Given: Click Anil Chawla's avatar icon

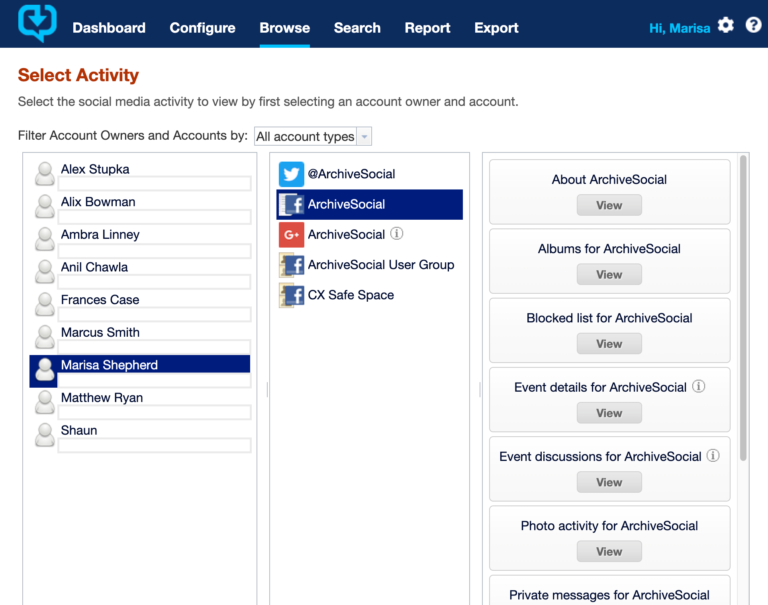Looking at the screenshot, I should [45, 272].
